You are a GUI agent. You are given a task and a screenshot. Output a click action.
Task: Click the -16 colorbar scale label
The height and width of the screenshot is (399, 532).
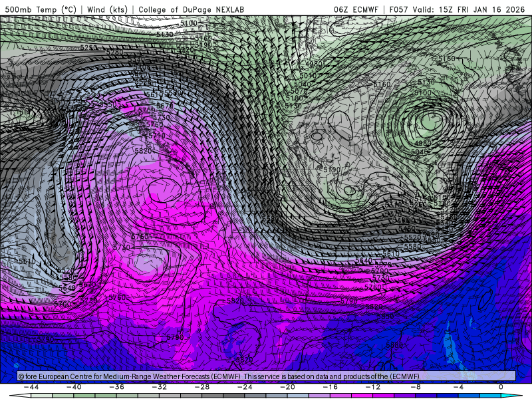point(331,387)
